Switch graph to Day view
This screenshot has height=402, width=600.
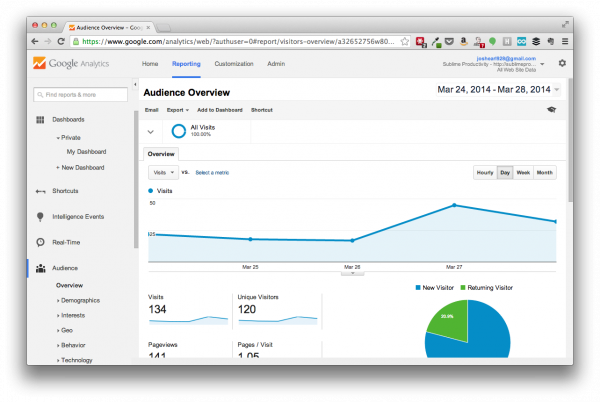505,173
